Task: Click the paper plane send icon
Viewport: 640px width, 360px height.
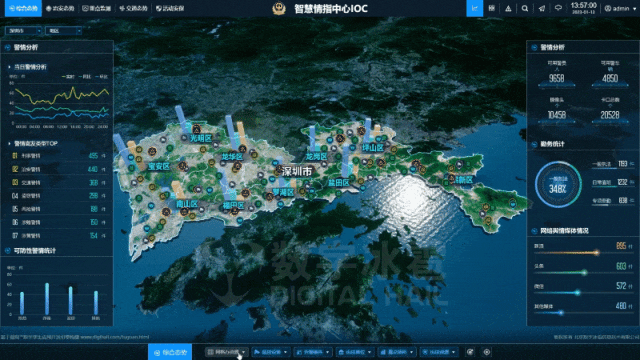Action: pos(542,8)
